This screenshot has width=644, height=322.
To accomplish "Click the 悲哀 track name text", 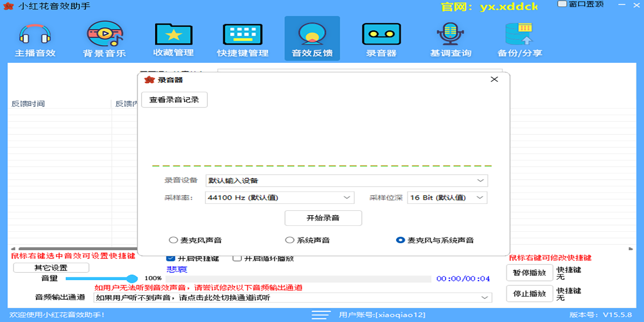I will pos(177,269).
